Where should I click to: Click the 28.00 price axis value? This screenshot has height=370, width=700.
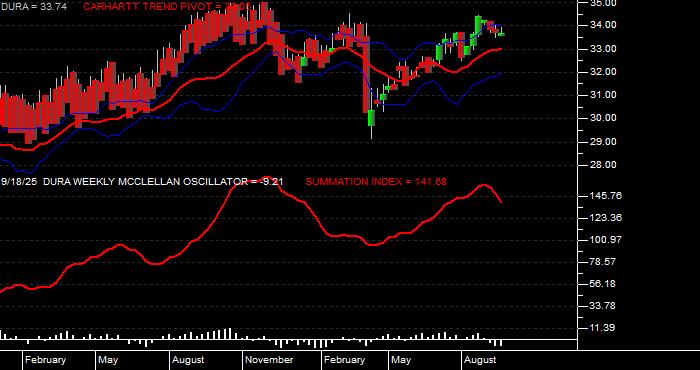coord(603,165)
